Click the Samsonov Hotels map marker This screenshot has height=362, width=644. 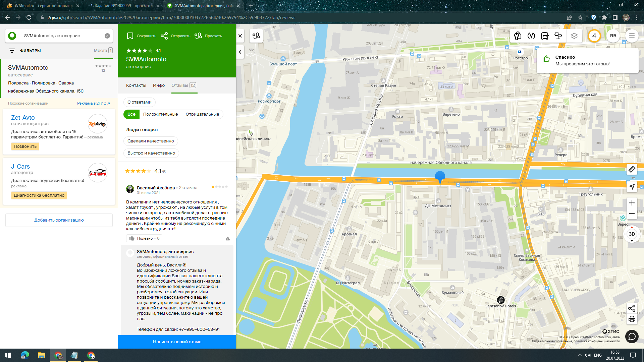click(x=501, y=300)
